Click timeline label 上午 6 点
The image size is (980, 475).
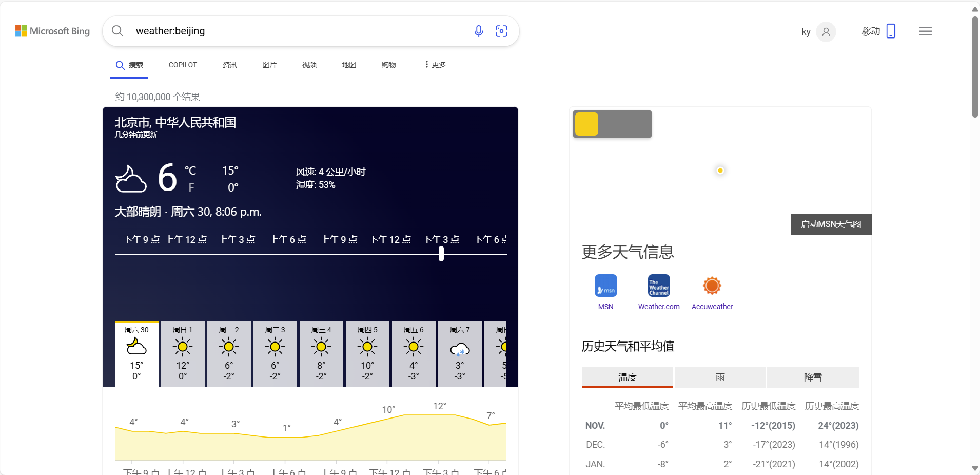coord(288,239)
